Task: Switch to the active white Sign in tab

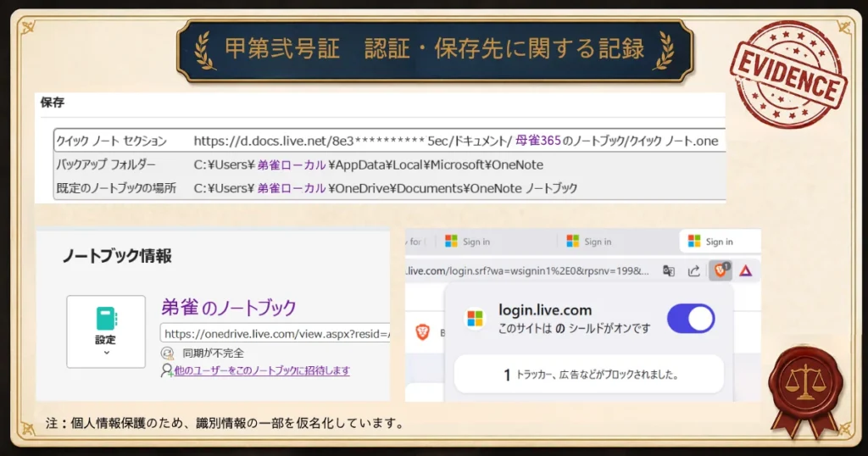Action: tap(719, 242)
